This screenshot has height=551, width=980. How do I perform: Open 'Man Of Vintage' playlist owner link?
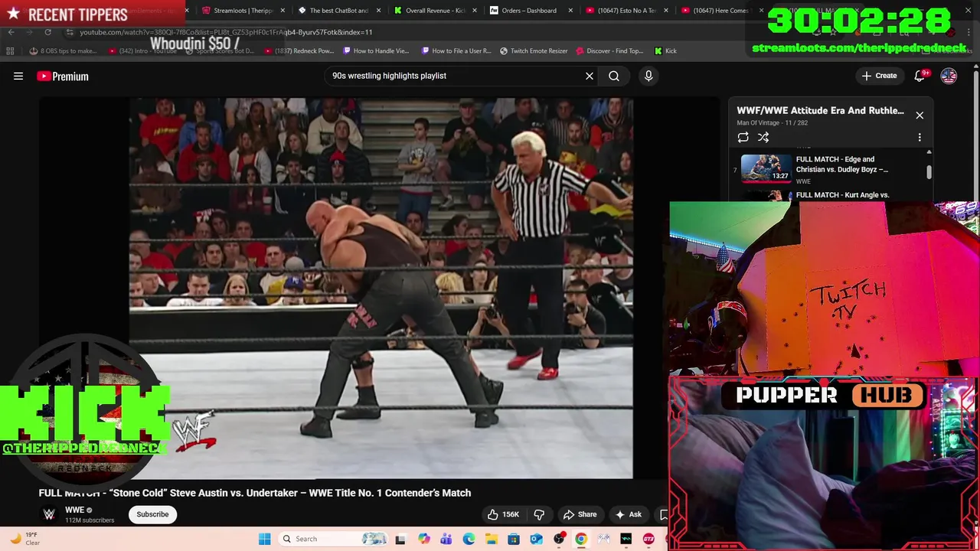758,122
